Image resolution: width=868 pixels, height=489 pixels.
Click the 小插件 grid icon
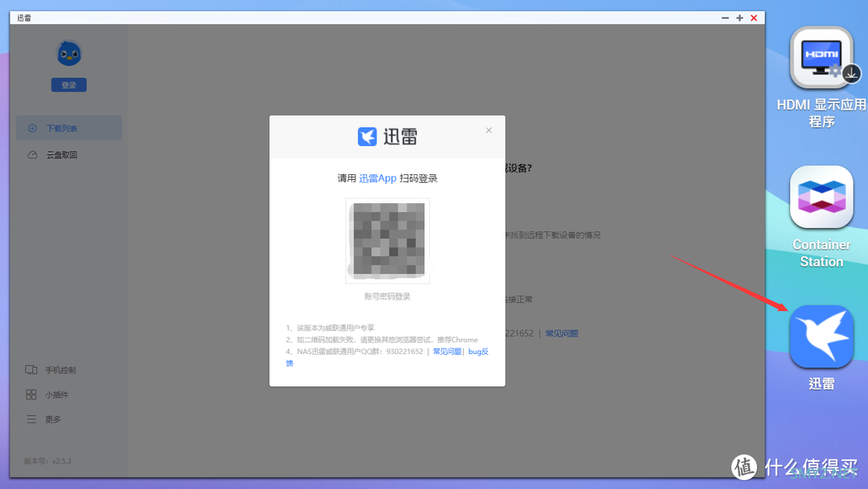31,394
